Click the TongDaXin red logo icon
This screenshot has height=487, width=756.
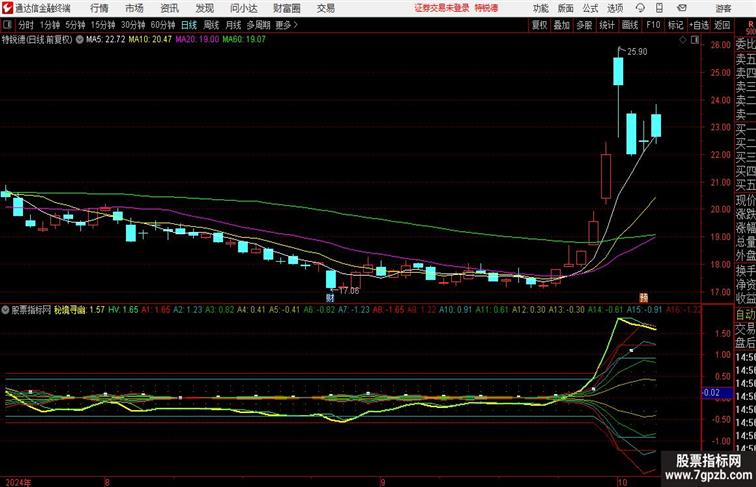click(x=7, y=8)
